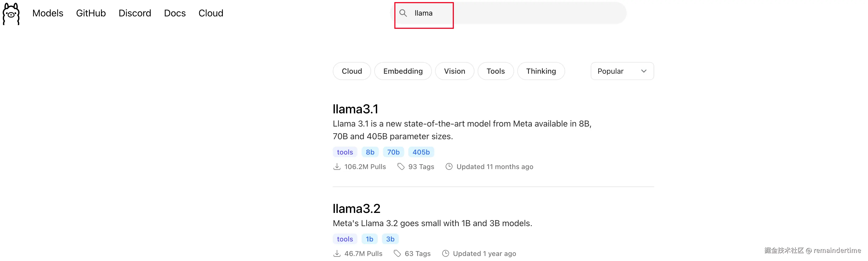Click the clock icon beside Updated 1 year ago
The width and height of the screenshot is (868, 261).
[x=445, y=253]
